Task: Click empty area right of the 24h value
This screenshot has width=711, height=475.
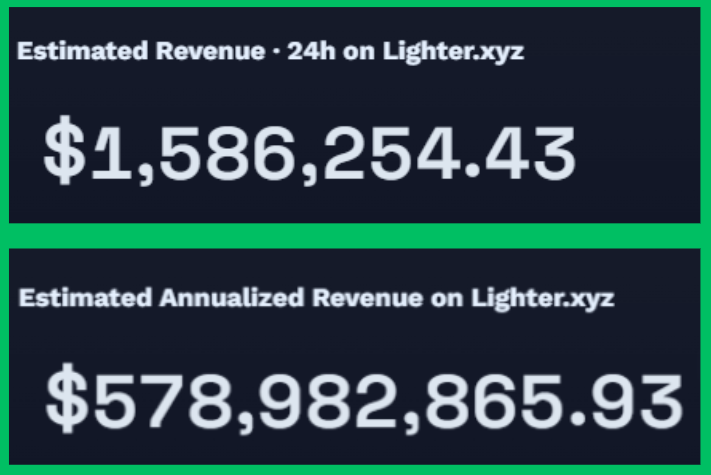Action: pos(640,157)
